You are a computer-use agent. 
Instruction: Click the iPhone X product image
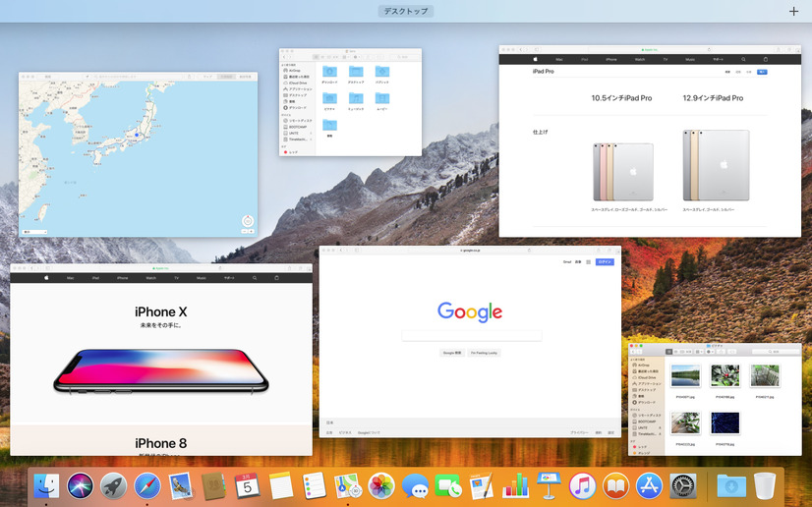click(x=161, y=371)
